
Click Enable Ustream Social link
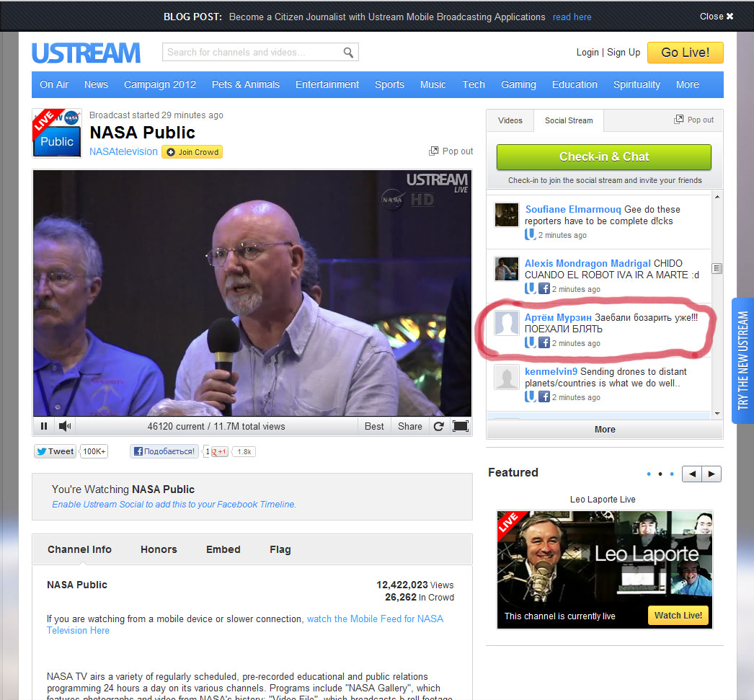174,505
